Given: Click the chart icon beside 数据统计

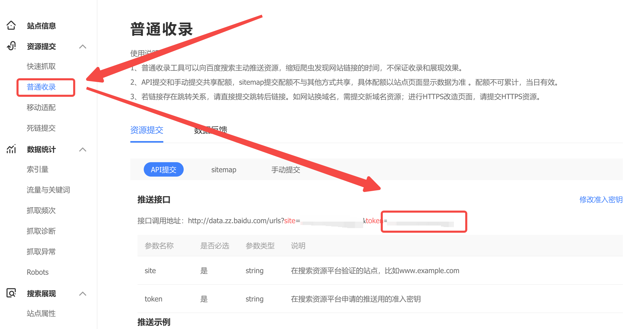Looking at the screenshot, I should click(11, 149).
